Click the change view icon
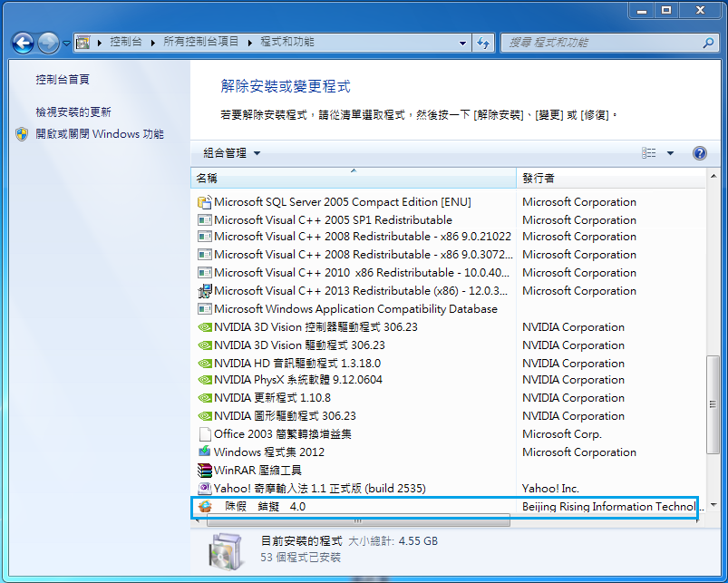728x583 pixels. pyautogui.click(x=648, y=153)
